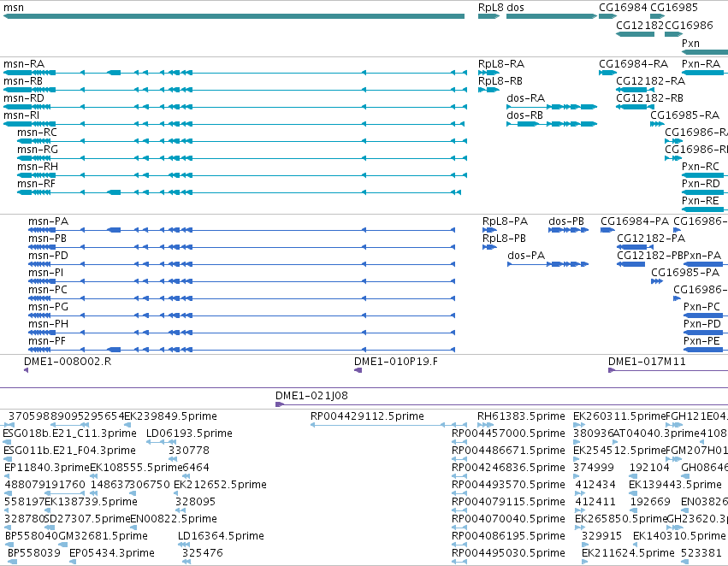Open the Pxn-RD transcript label
This screenshot has width=728, height=566.
click(701, 184)
